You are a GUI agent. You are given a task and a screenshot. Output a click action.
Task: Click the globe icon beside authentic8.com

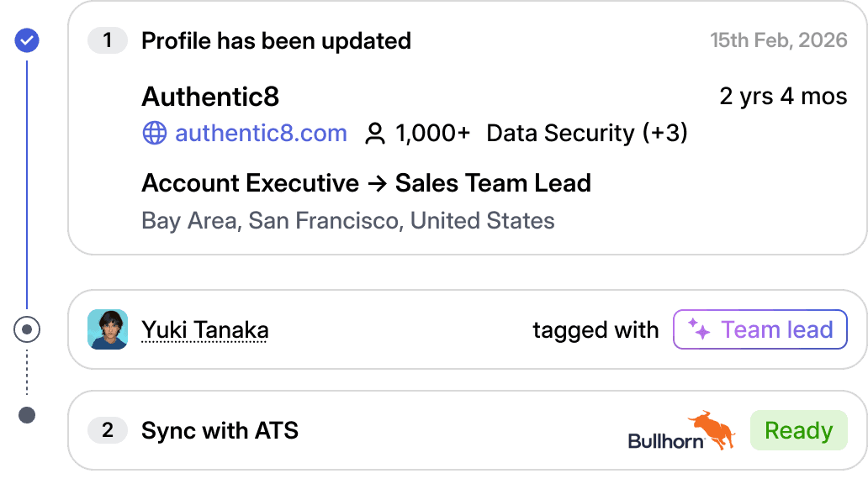(x=154, y=134)
